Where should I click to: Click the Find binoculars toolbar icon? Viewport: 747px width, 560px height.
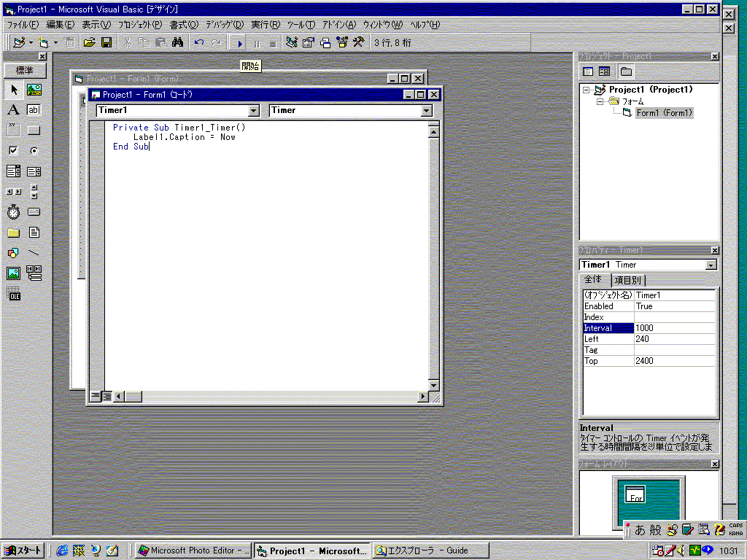pyautogui.click(x=178, y=43)
